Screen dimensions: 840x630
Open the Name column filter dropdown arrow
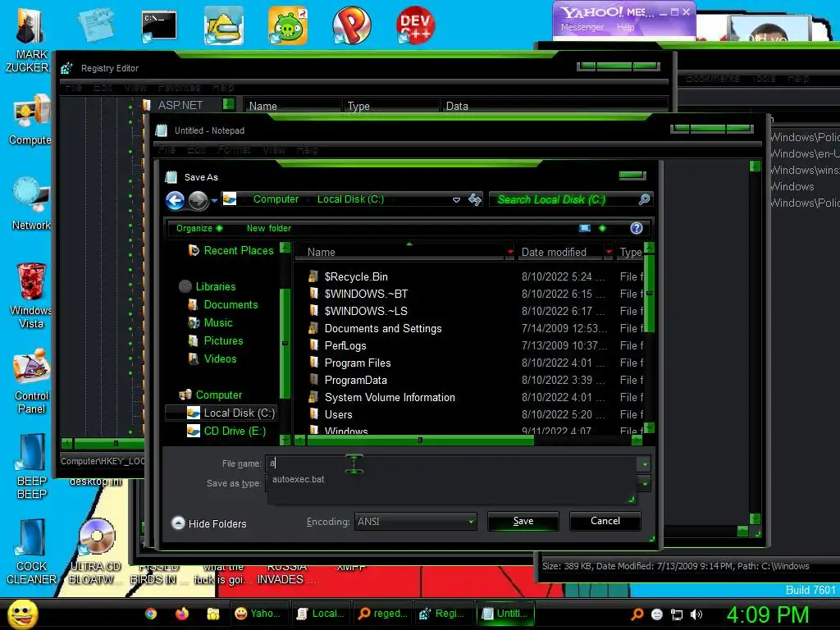(510, 253)
